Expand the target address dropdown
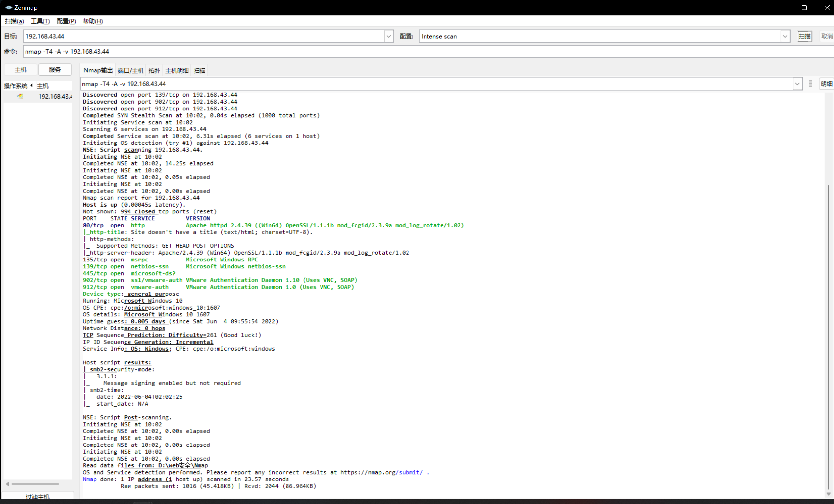This screenshot has width=834, height=504. point(389,36)
